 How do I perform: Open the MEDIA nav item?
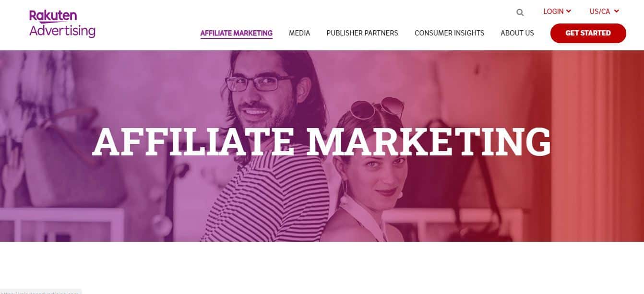point(299,33)
